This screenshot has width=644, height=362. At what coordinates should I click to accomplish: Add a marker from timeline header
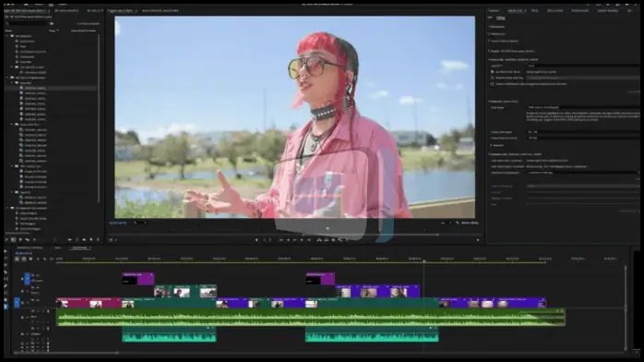[x=38, y=259]
